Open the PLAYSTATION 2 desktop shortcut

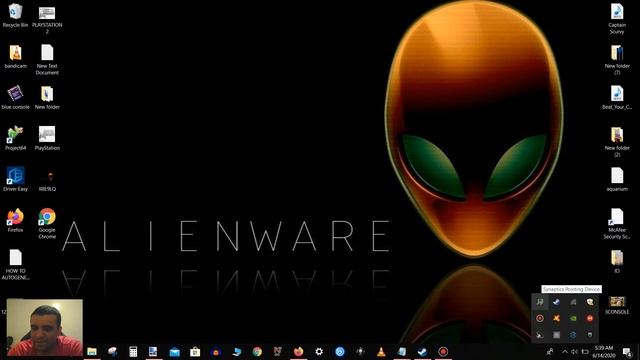(47, 19)
